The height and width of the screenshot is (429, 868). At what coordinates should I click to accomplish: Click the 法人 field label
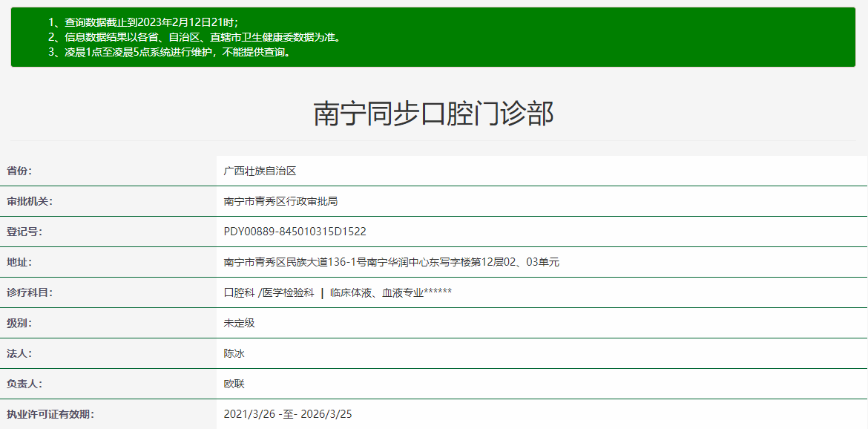[19, 354]
